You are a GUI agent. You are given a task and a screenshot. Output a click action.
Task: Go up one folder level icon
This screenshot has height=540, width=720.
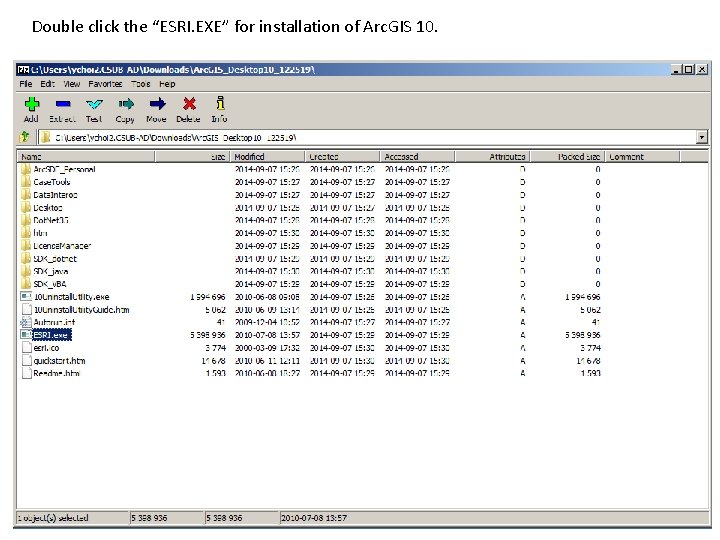[x=25, y=137]
